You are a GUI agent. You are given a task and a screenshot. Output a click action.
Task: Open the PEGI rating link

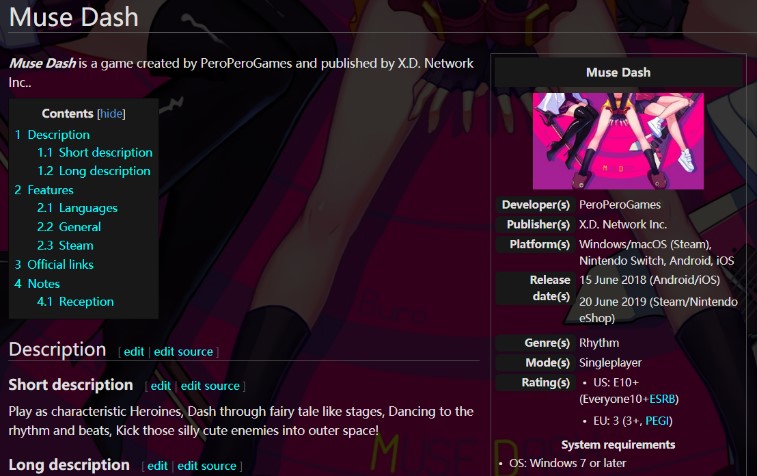[x=661, y=421]
